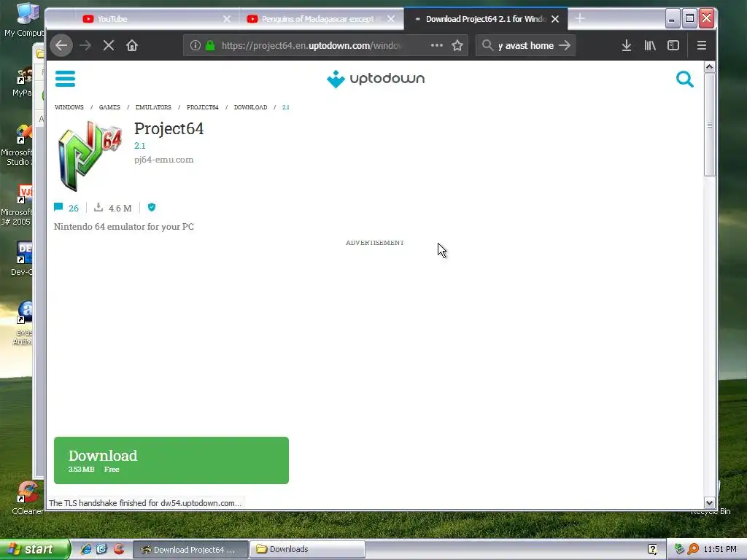Screen dimensions: 747x560
Task: Go back using the browser back arrow
Action: point(61,46)
